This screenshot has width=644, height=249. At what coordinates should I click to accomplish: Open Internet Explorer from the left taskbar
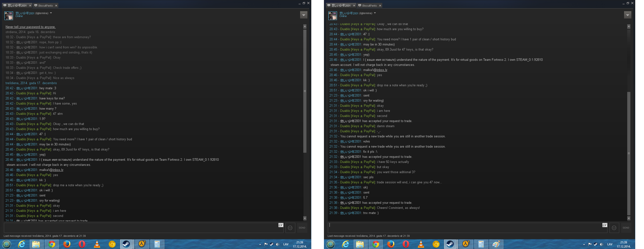[22, 244]
